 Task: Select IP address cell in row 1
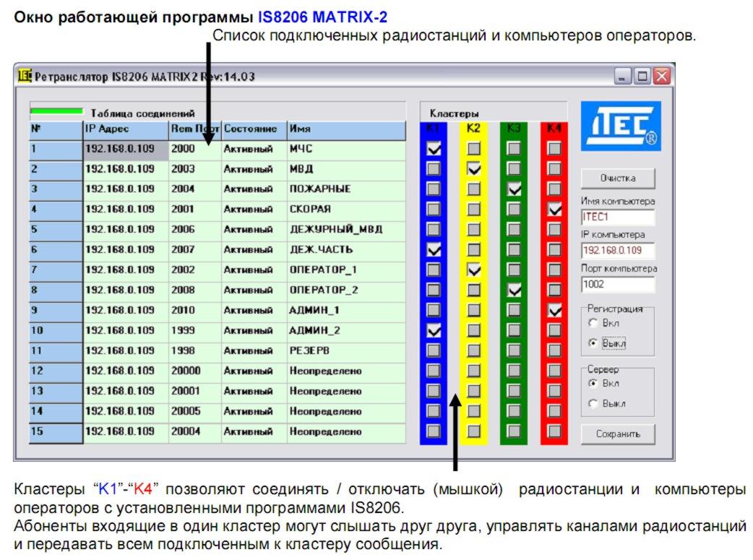(126, 149)
